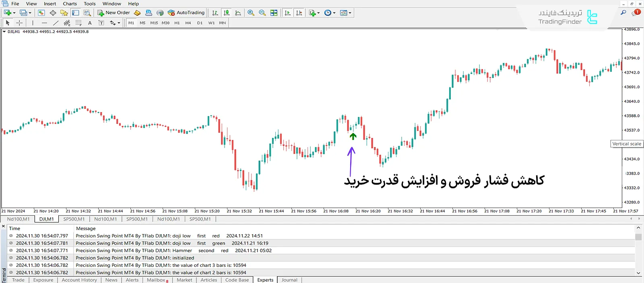Launch MetaEditor with the yellow book icon
This screenshot has height=283, width=644.
coord(137,13)
